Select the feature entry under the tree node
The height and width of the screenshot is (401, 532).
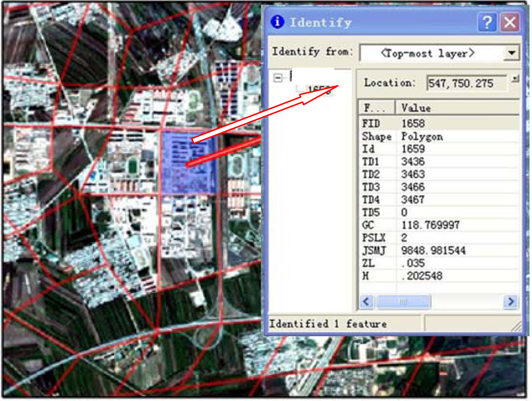coord(319,89)
